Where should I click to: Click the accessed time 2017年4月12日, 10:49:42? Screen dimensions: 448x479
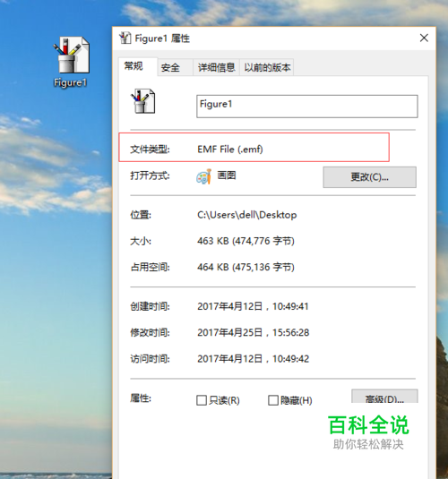click(254, 359)
